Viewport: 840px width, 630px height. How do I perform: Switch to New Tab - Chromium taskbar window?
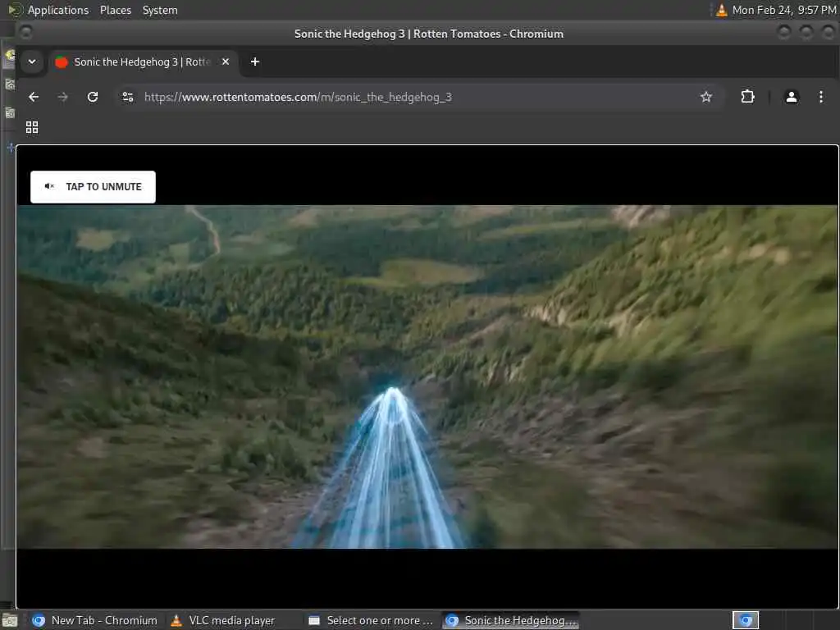[94, 620]
